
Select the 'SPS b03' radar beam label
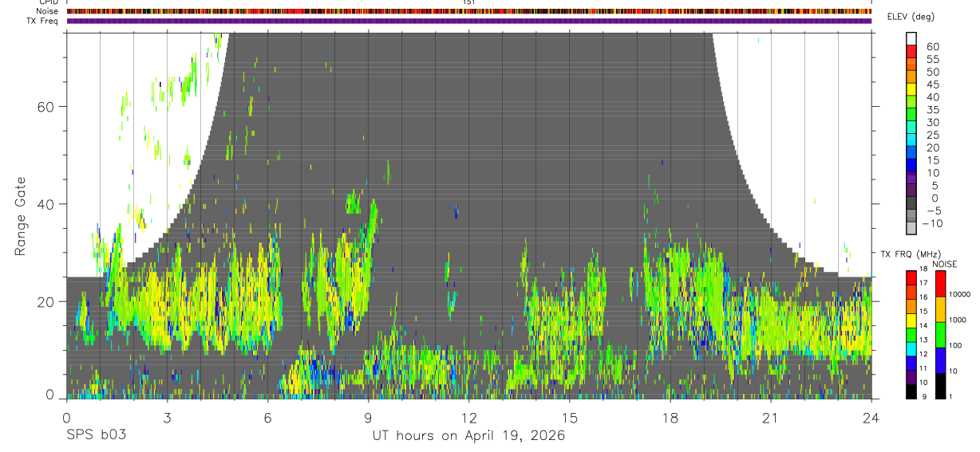click(x=96, y=436)
